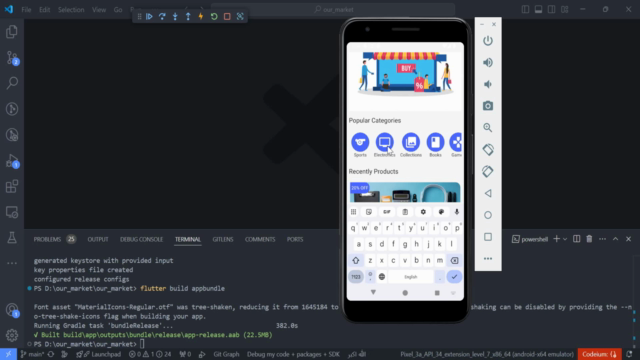
Task: Open the 20% OFF product banner
Action: [405, 192]
